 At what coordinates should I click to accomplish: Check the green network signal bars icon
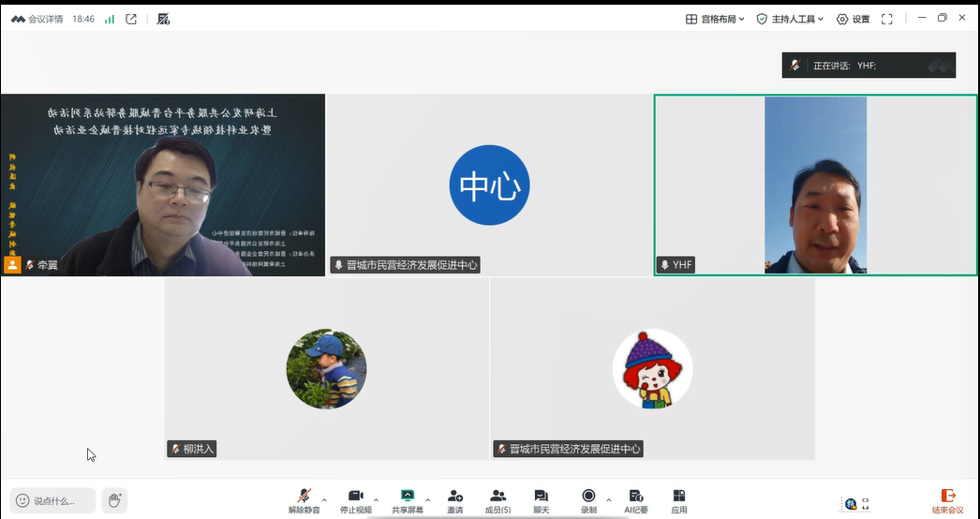coord(110,20)
